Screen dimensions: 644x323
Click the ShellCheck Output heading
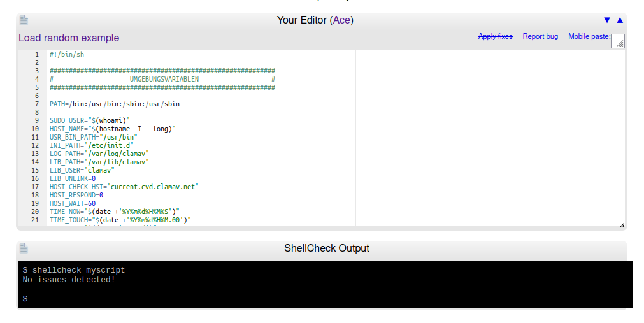327,248
